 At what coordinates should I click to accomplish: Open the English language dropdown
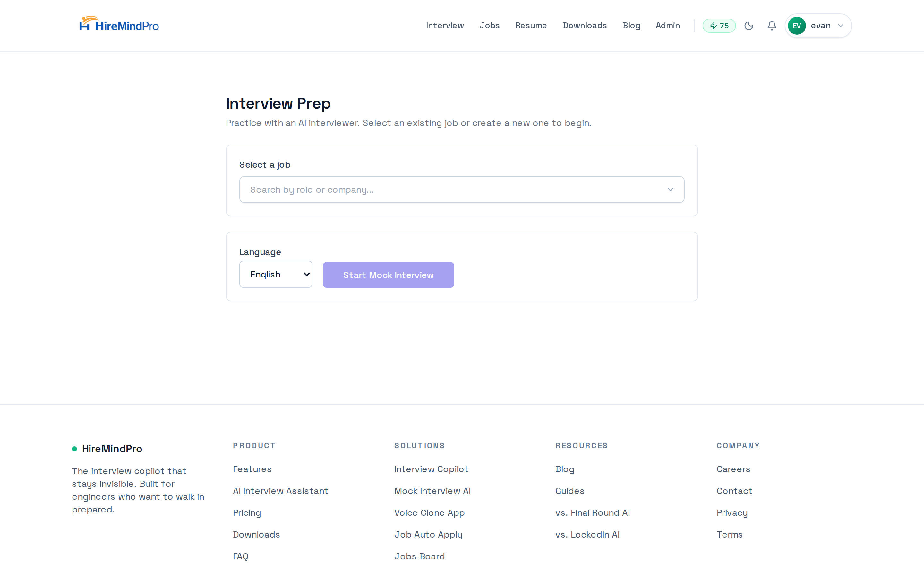point(276,274)
